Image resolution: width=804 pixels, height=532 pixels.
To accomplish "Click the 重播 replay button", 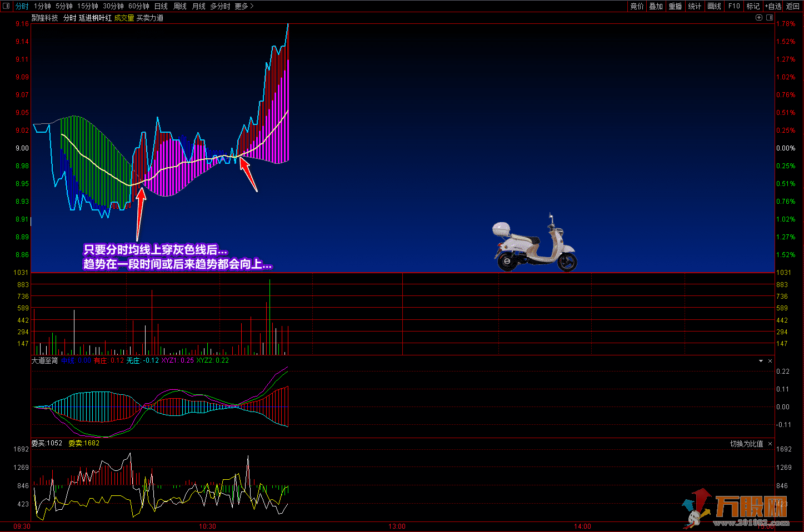I will pos(676,6).
